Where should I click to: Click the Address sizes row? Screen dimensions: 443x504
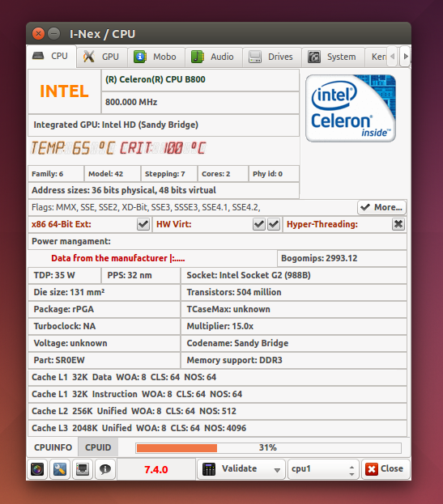click(x=164, y=190)
